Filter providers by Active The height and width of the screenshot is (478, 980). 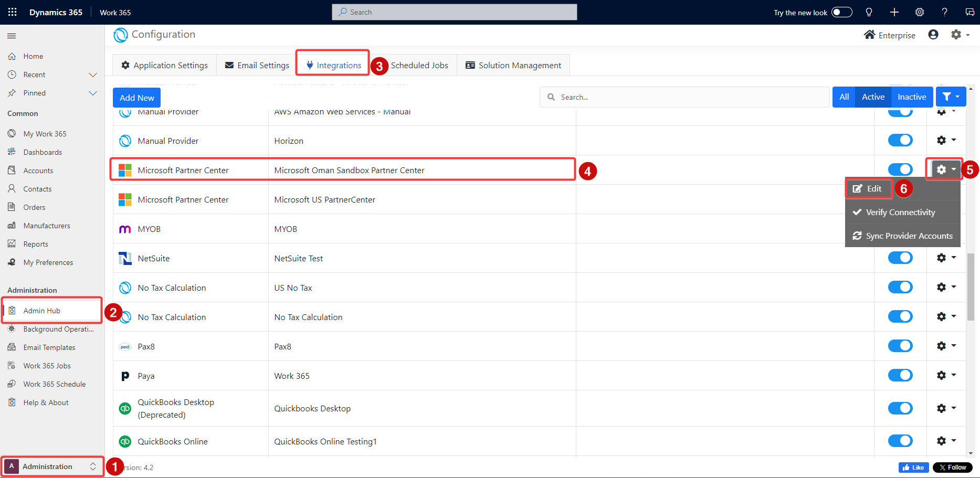click(873, 97)
